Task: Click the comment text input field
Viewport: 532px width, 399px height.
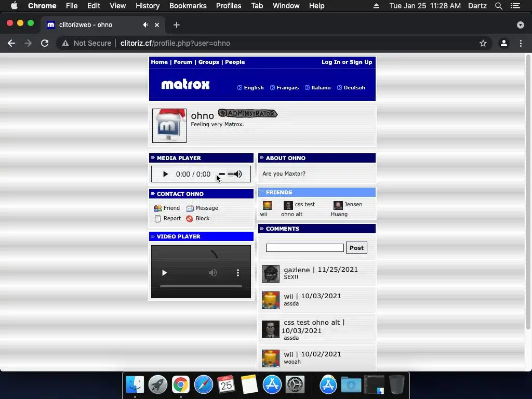Action: click(x=304, y=248)
